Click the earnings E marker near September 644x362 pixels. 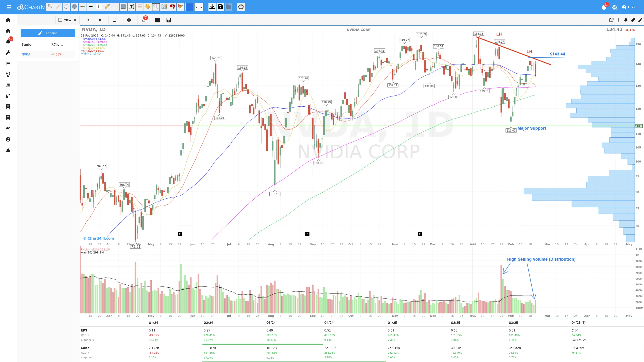tap(308, 234)
